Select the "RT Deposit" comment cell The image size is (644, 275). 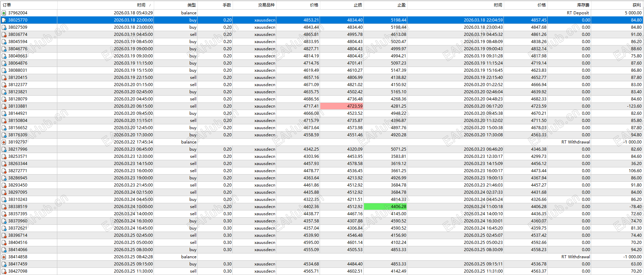pos(578,13)
